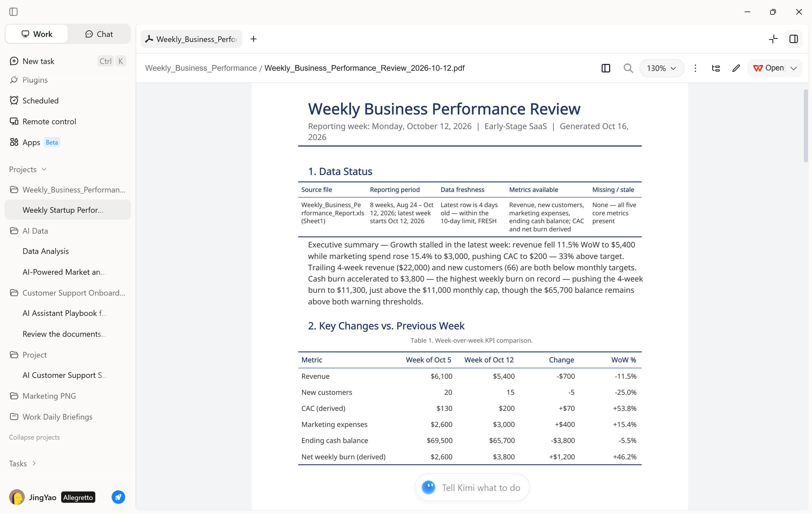The image size is (812, 514).
Task: Click the top-right plus add icon
Action: pyautogui.click(x=773, y=39)
